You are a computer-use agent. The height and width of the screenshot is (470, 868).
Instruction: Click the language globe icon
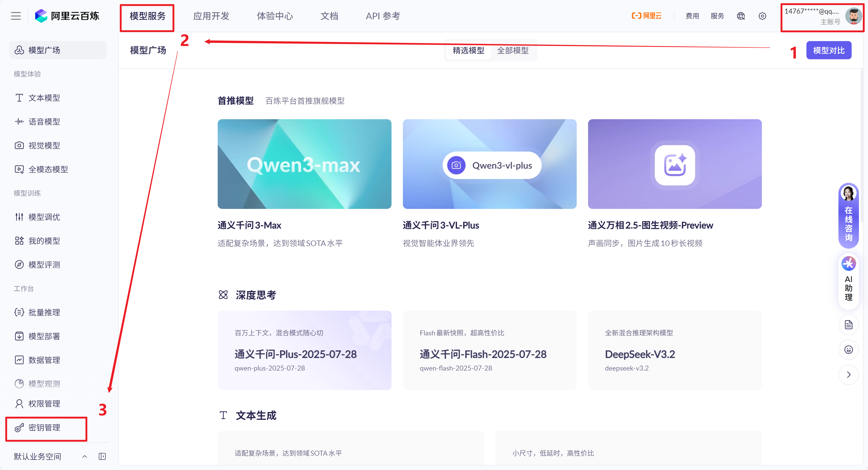pyautogui.click(x=741, y=16)
